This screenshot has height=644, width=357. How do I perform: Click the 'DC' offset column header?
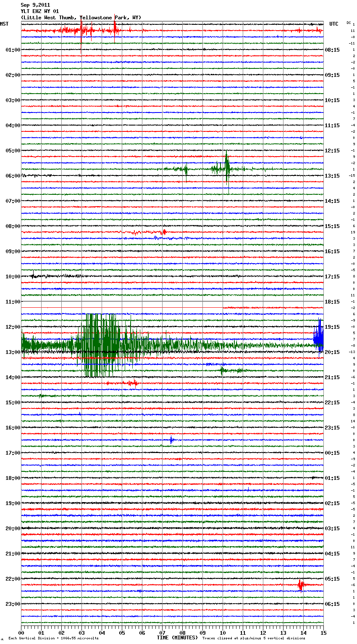click(349, 23)
